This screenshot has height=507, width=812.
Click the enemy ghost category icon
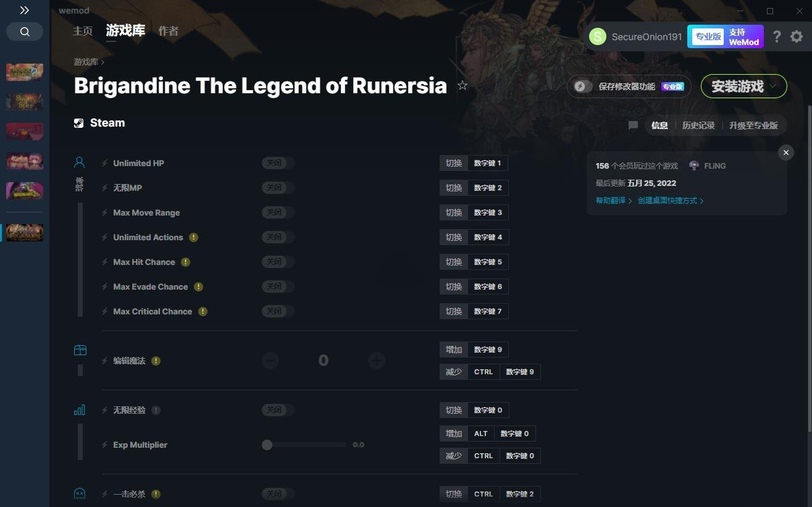pos(80,493)
